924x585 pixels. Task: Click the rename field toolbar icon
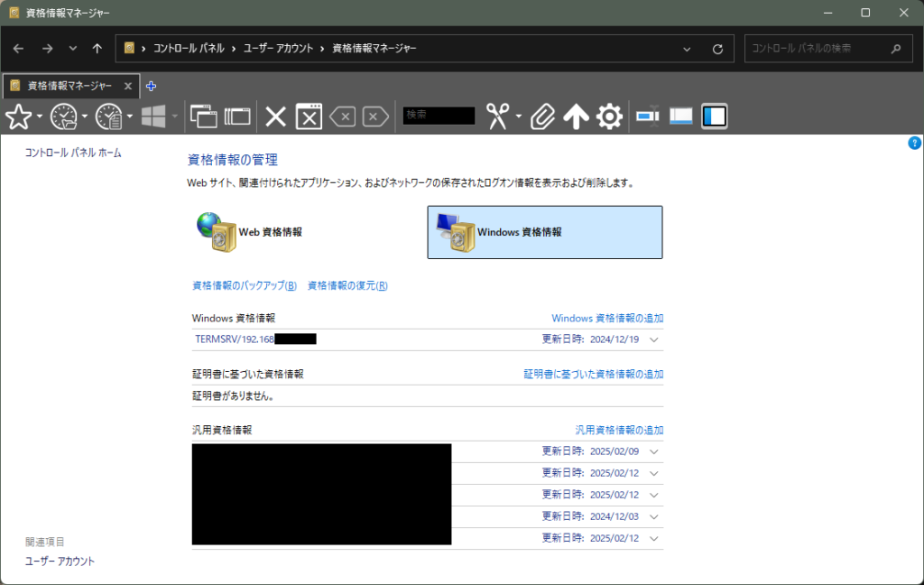tap(648, 116)
